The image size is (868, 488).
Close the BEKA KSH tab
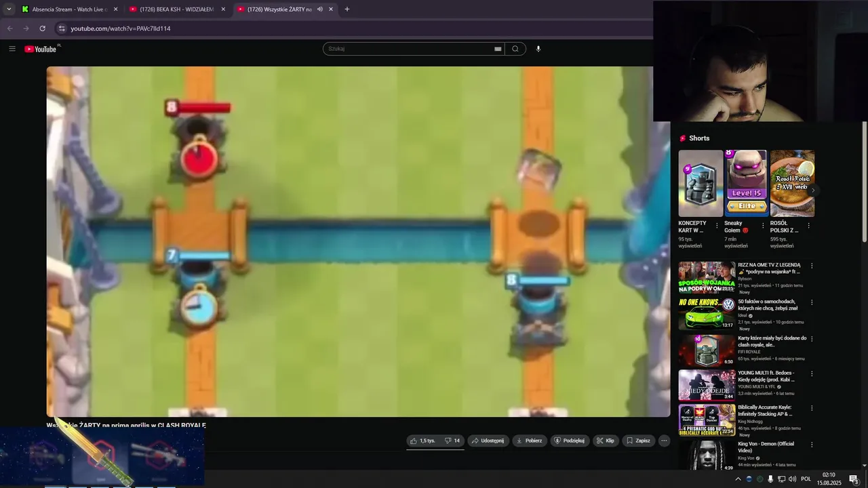point(223,9)
